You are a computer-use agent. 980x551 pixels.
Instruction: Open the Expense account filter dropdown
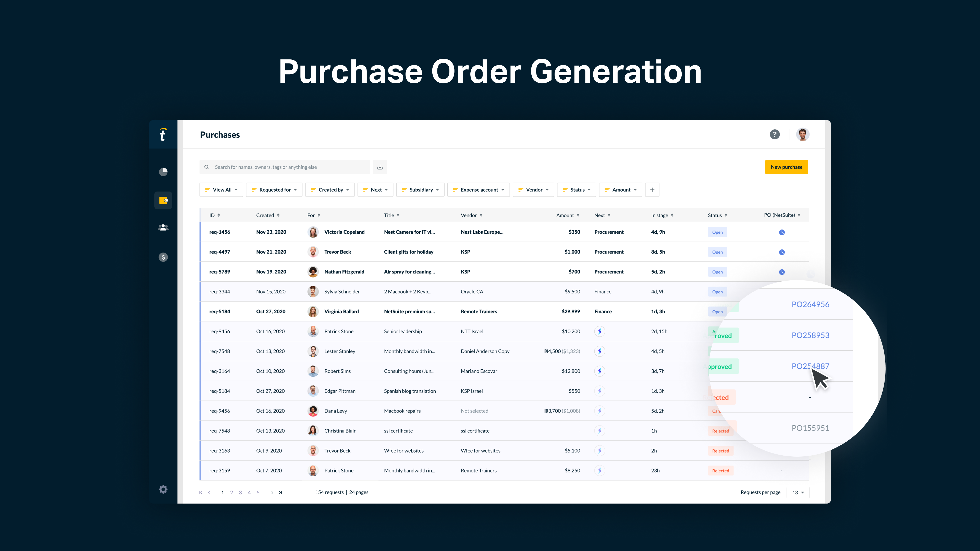478,190
